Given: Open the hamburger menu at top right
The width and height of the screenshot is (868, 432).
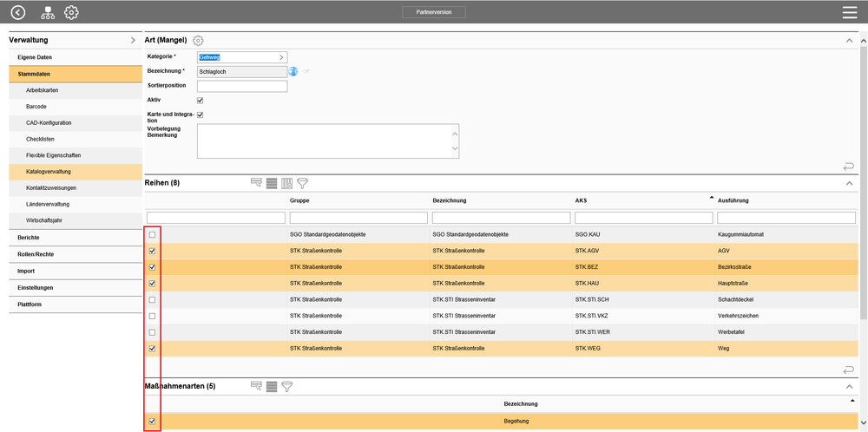Looking at the screenshot, I should click(x=849, y=12).
